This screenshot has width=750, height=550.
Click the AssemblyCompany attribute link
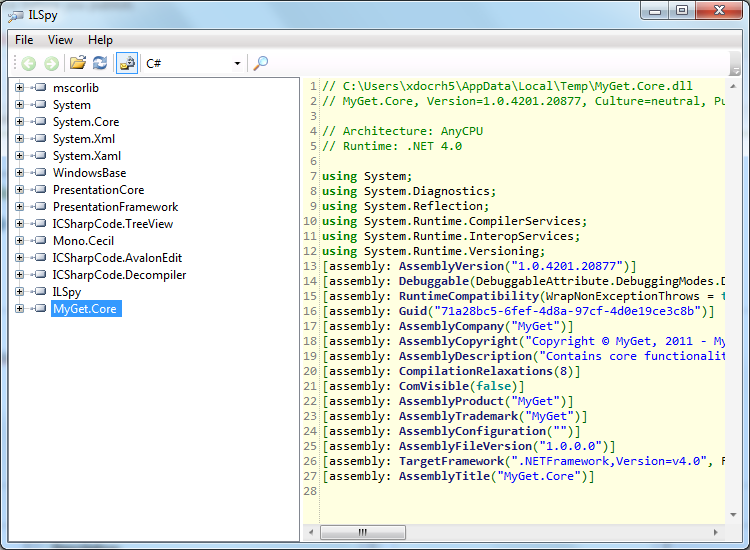pyautogui.click(x=452, y=326)
